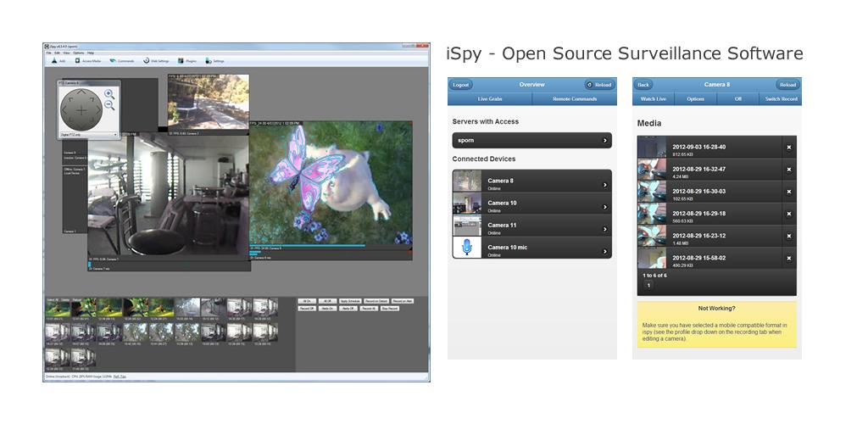Open the View menu
Screen dimensions: 868x424
point(66,53)
